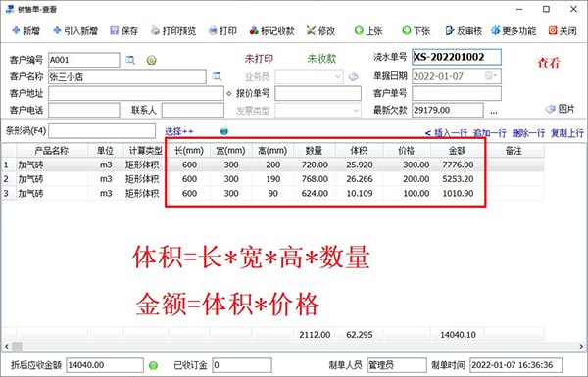Click the total amount 14040.10

(x=458, y=335)
